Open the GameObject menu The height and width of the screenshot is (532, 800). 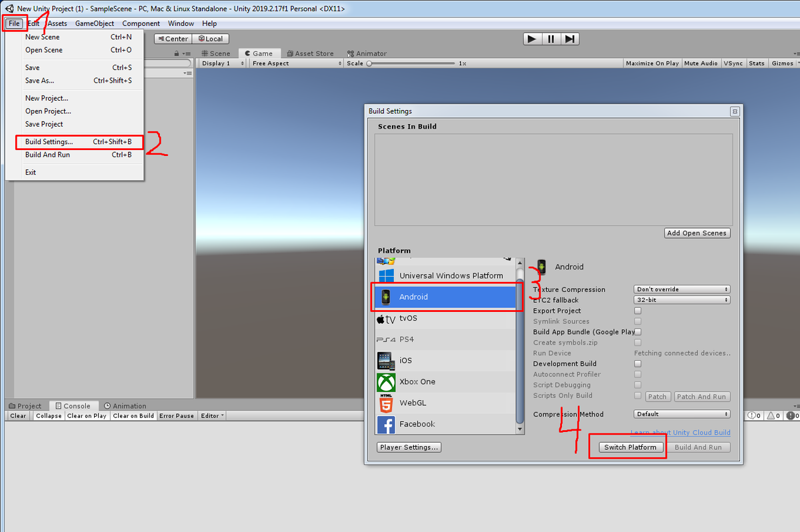click(x=95, y=23)
